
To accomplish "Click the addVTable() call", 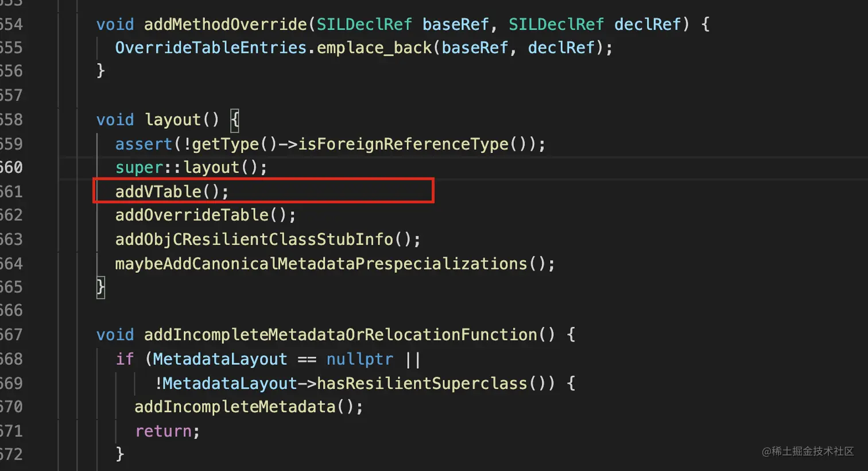I will tap(172, 191).
